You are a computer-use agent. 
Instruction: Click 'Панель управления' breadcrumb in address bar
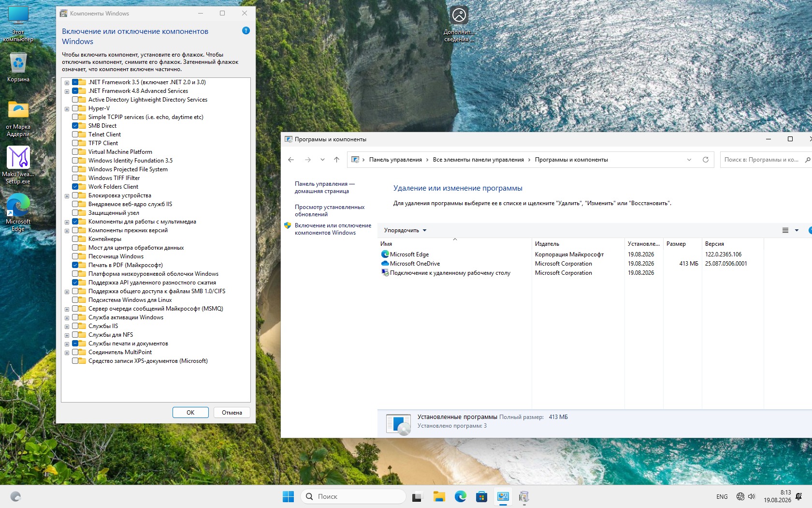[x=395, y=160]
